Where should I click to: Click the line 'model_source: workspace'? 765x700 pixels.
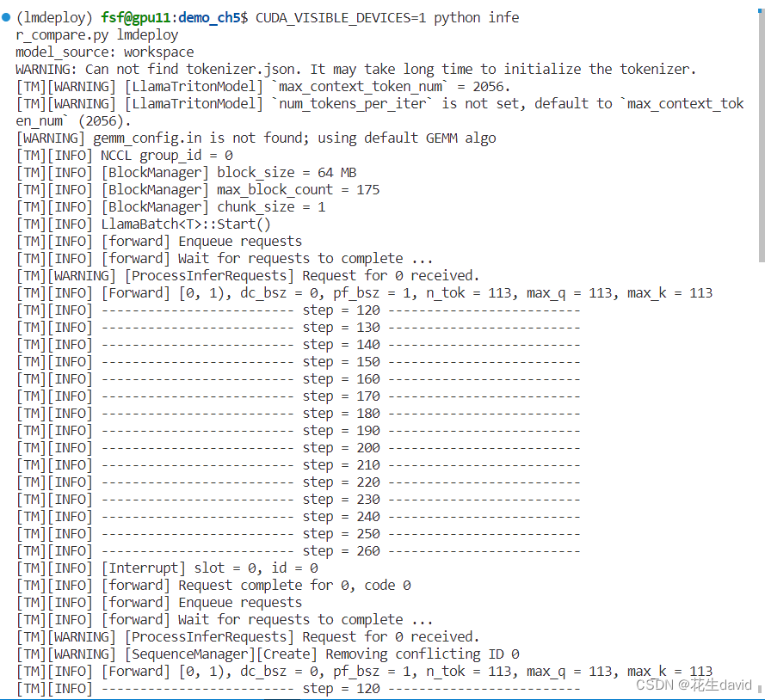coord(104,52)
